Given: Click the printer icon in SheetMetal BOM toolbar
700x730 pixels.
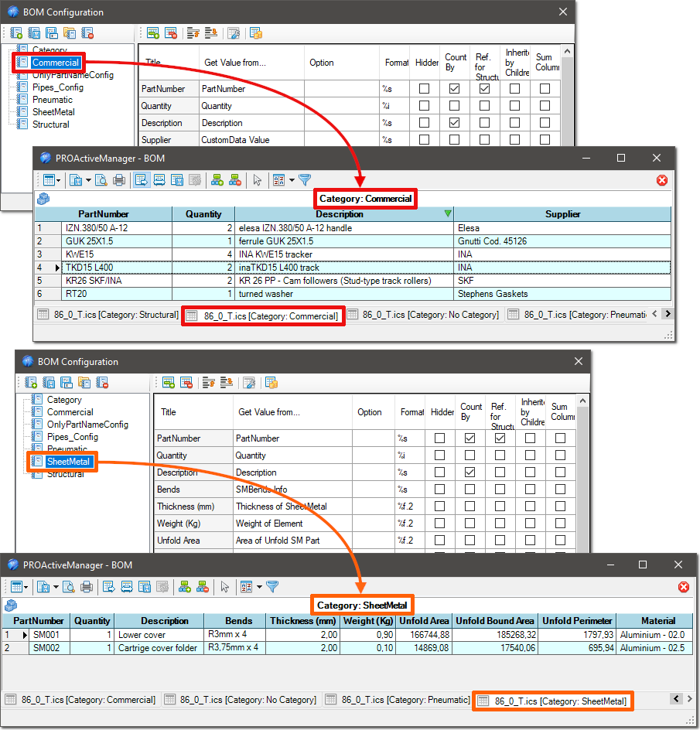Looking at the screenshot, I should tap(87, 587).
